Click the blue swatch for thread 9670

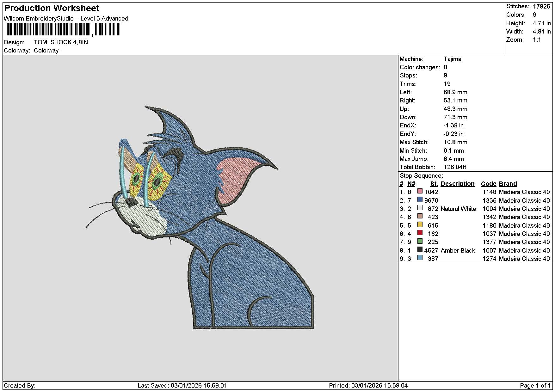click(x=420, y=200)
